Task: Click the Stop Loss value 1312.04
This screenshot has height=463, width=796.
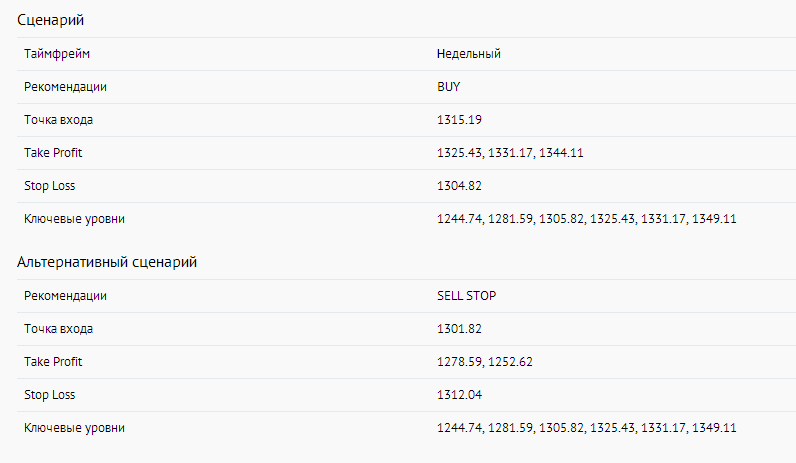Action: click(x=459, y=395)
